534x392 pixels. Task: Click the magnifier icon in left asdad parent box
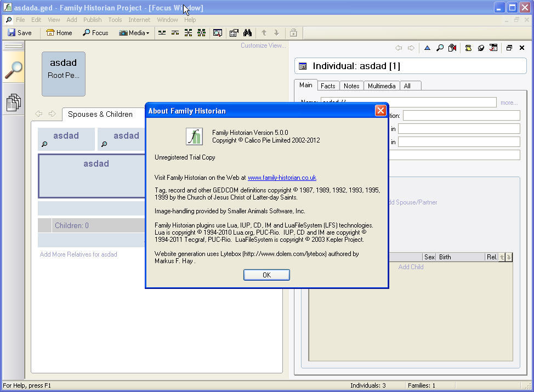(44, 144)
